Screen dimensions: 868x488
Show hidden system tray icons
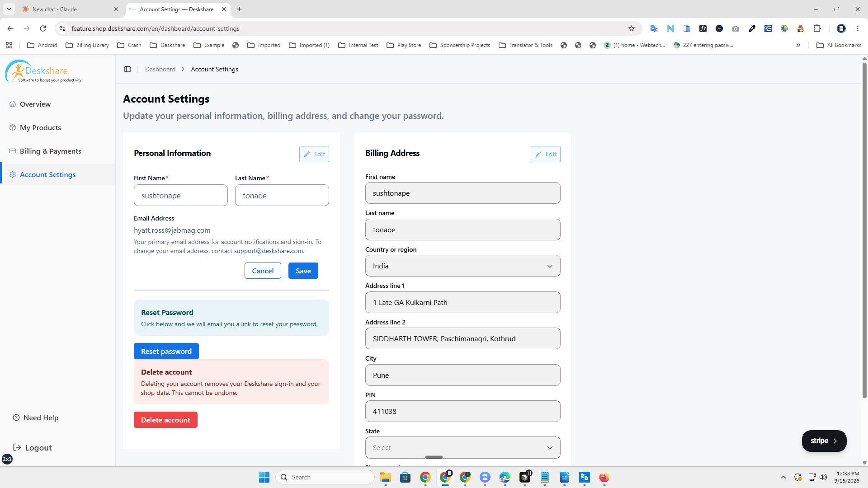click(783, 477)
